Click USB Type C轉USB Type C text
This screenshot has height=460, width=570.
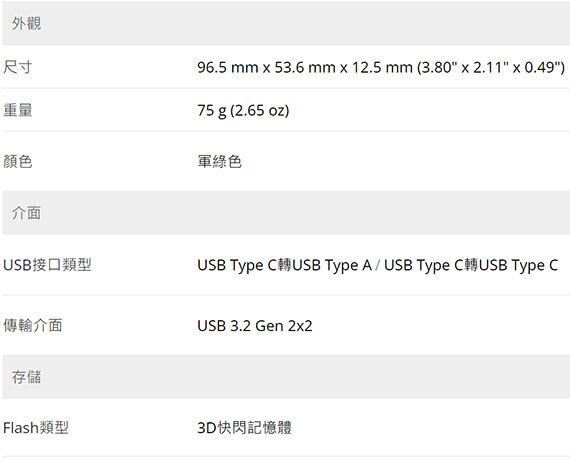pyautogui.click(x=471, y=265)
